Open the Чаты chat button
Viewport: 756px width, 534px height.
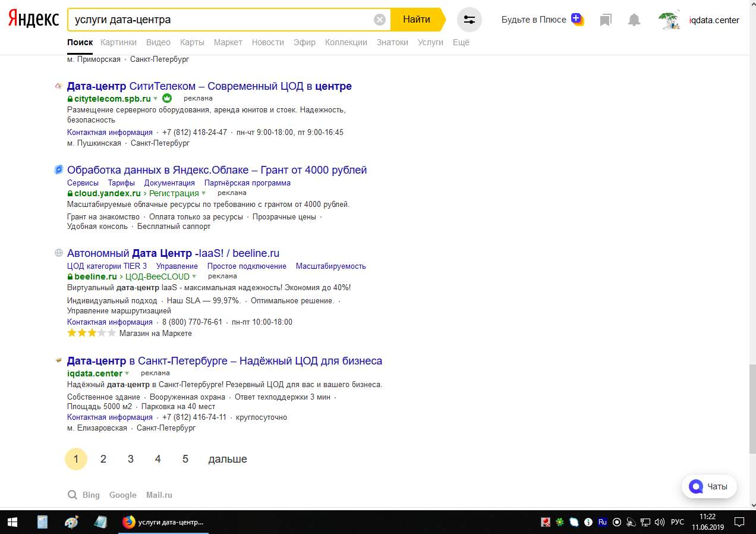tap(709, 486)
